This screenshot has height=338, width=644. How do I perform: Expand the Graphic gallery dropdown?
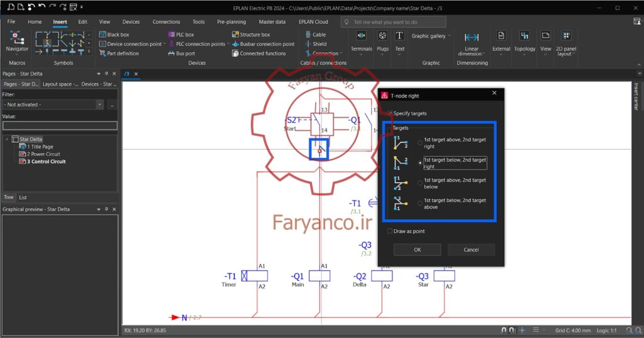[450, 36]
